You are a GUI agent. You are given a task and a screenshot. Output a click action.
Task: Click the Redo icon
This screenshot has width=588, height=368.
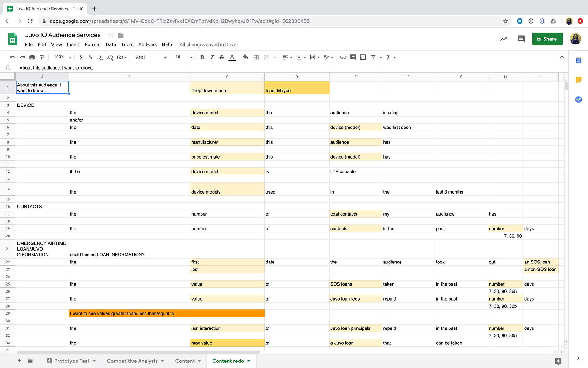(22, 57)
